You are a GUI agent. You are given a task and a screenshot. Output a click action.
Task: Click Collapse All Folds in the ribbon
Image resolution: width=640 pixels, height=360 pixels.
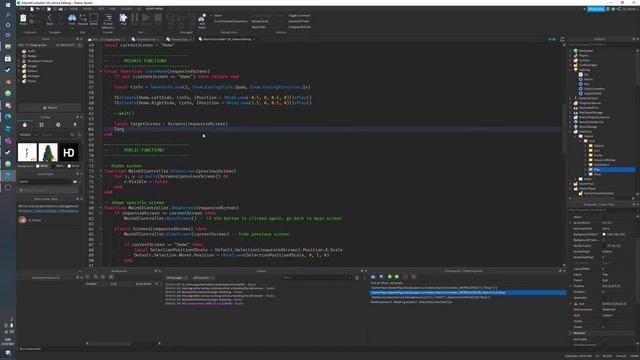point(300,27)
